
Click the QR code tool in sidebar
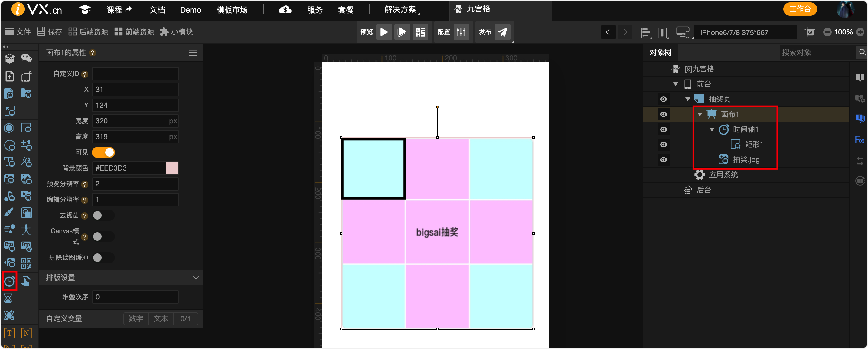pyautogui.click(x=26, y=263)
